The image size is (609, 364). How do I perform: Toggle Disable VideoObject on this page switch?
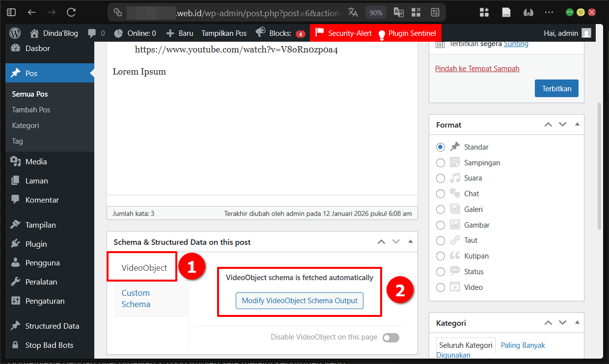[x=390, y=338]
